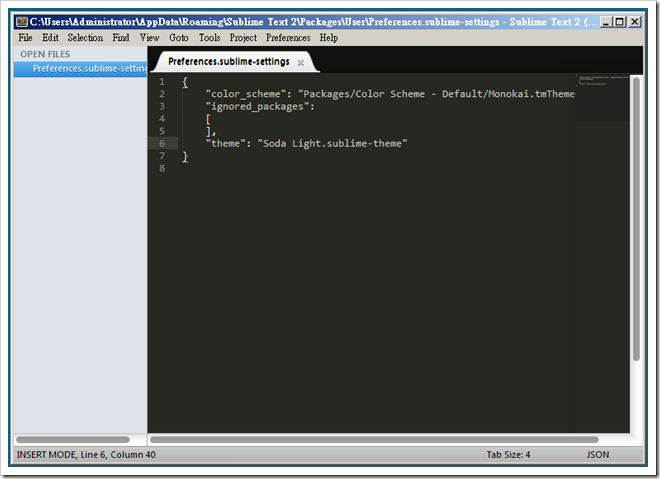The height and width of the screenshot is (479, 660).
Task: Select Preferences.sublime-settings in Open Files sidebar
Action: click(x=80, y=68)
